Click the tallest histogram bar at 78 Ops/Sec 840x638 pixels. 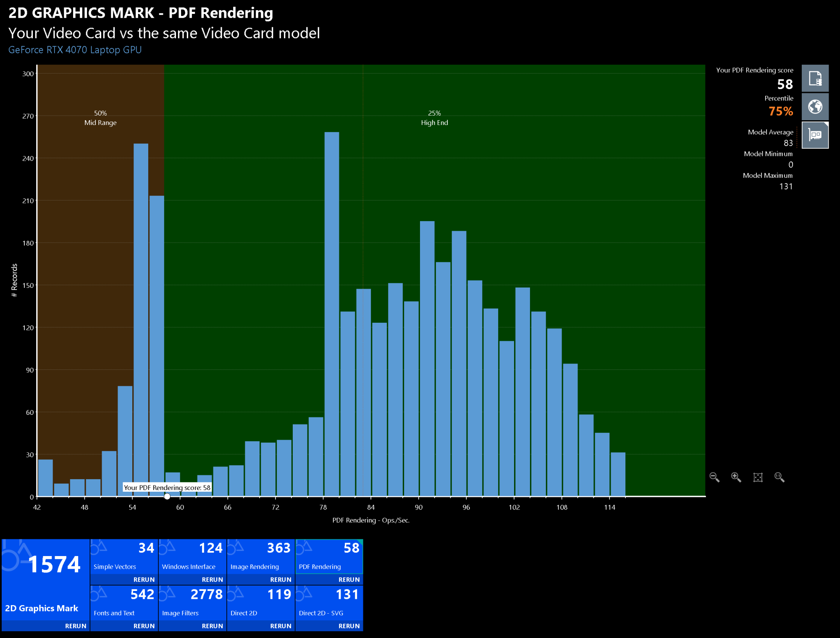(x=332, y=314)
